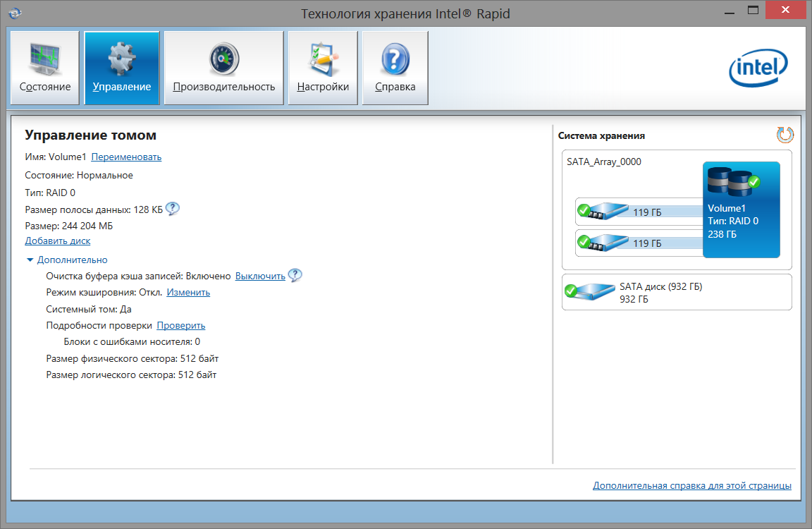
Task: Select the first 119 ГБ disk
Action: (x=639, y=212)
